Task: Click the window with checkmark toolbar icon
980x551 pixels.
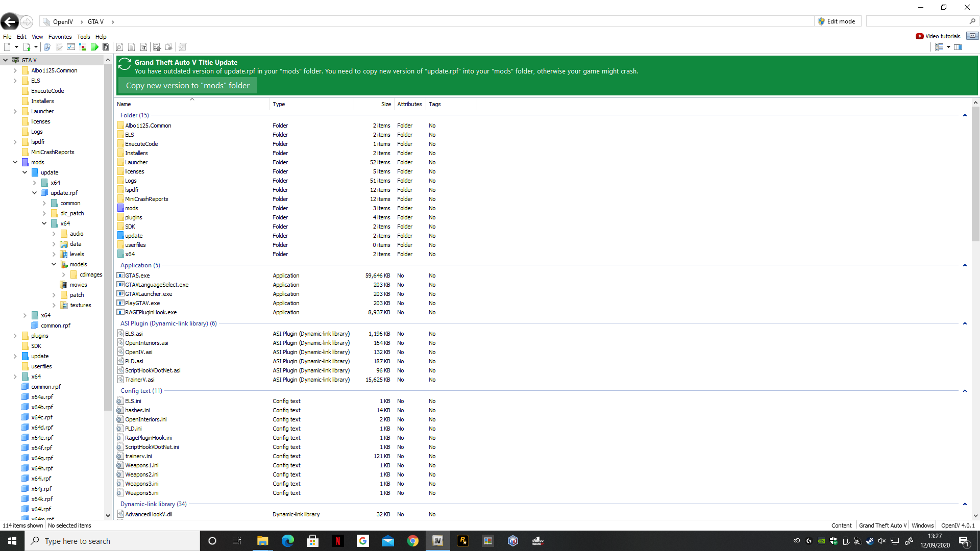Action: (71, 47)
